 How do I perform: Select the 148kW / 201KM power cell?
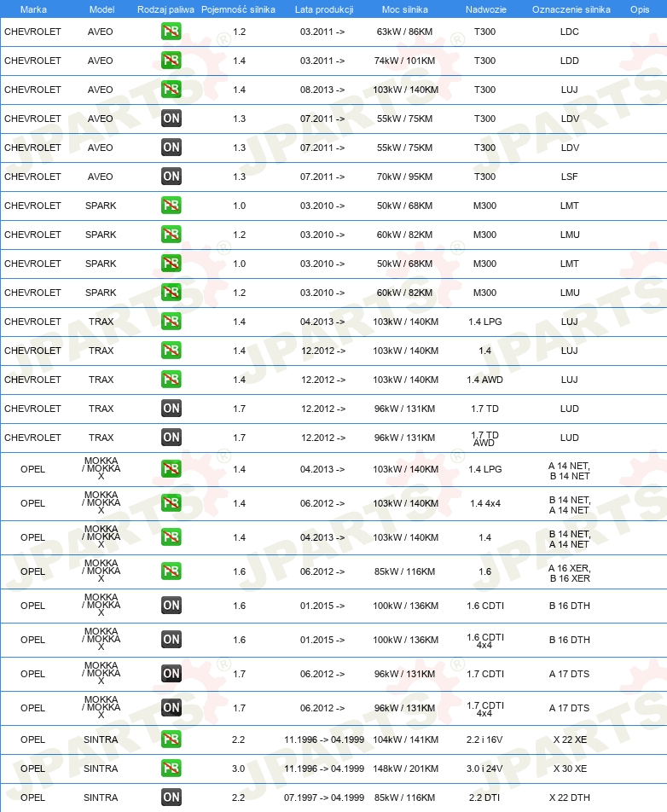coord(405,768)
